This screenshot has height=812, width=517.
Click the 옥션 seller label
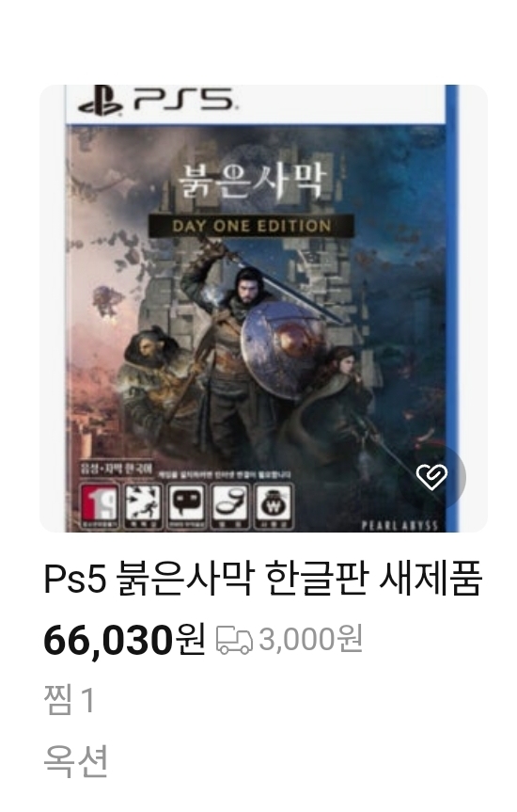pos(75,761)
